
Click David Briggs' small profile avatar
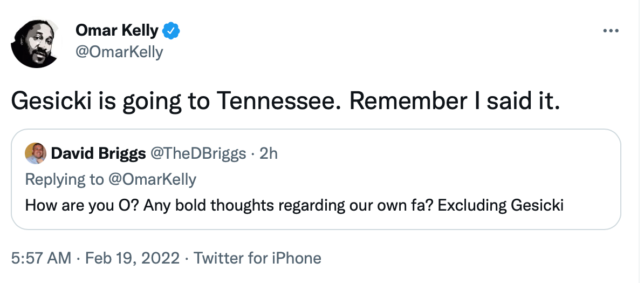pos(35,153)
